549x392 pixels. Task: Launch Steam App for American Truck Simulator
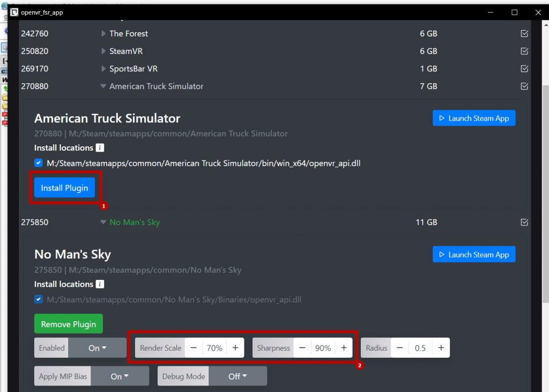[474, 119]
